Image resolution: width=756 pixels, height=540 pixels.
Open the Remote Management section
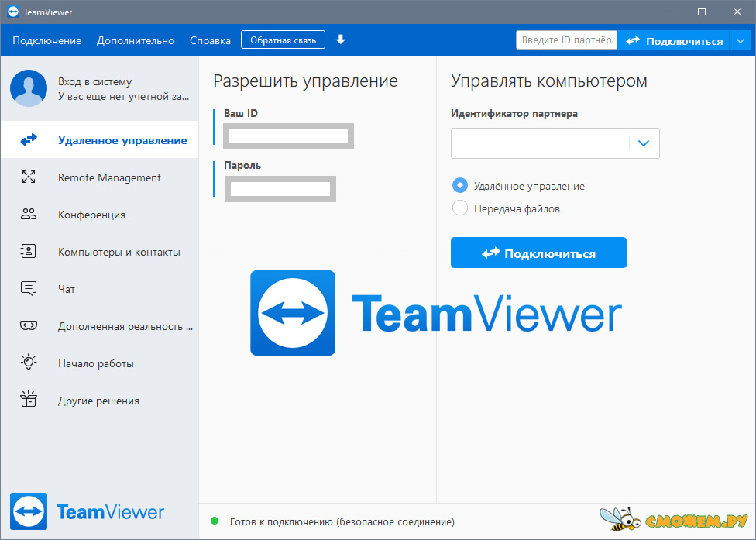point(100,177)
